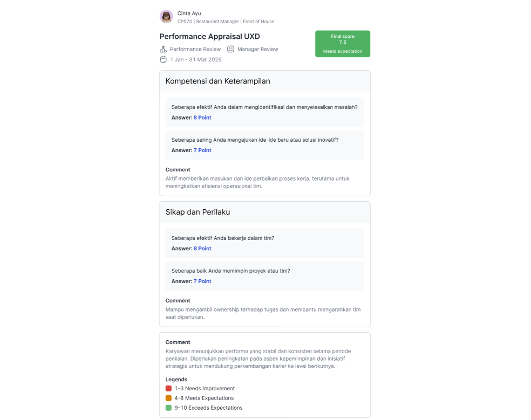The image size is (531, 420).
Task: Click the Manager Review label
Action: 258,49
